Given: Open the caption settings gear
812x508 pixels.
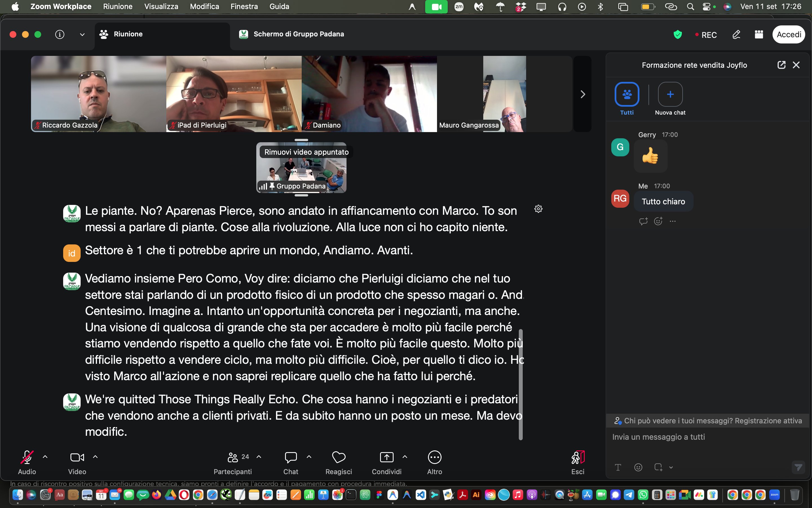Looking at the screenshot, I should [538, 209].
